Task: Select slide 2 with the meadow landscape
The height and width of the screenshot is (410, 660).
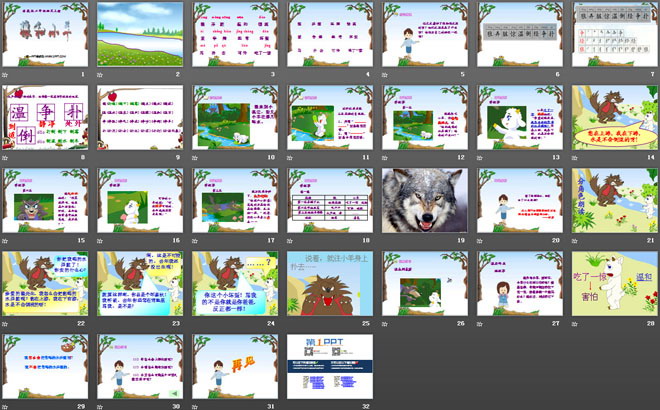Action: coord(140,35)
